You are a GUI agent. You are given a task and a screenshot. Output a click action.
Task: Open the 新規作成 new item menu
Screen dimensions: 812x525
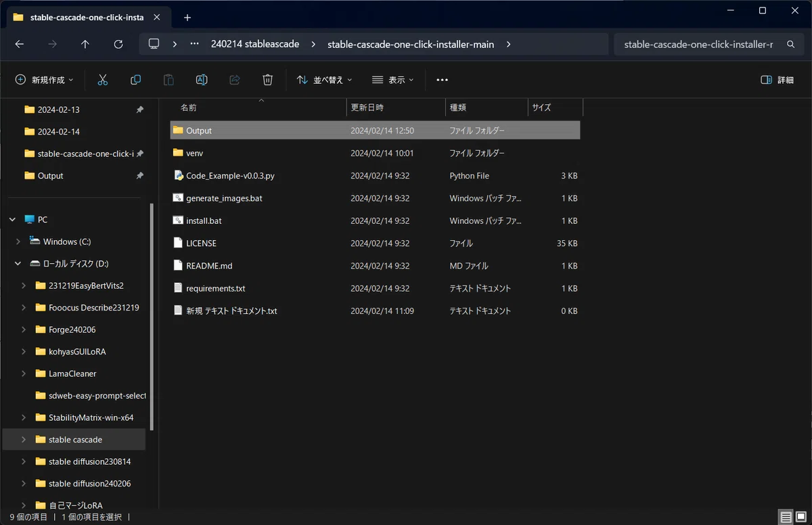[x=44, y=80]
